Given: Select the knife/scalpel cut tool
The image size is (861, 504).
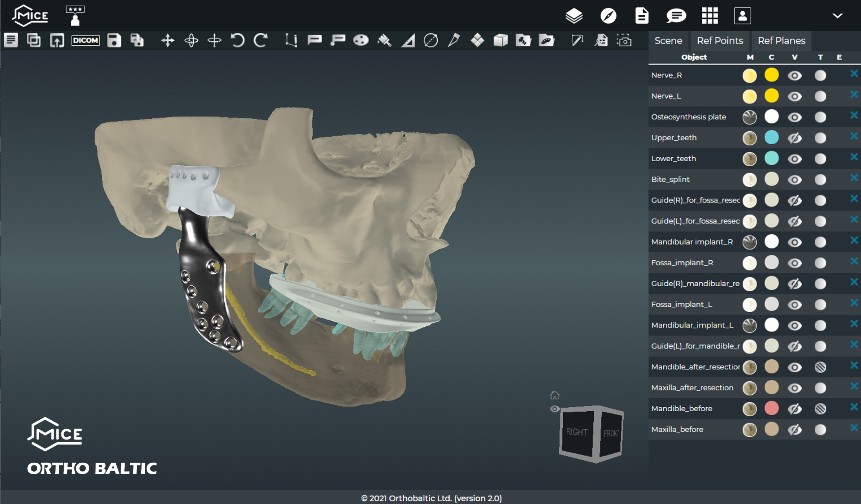Looking at the screenshot, I should [x=454, y=40].
